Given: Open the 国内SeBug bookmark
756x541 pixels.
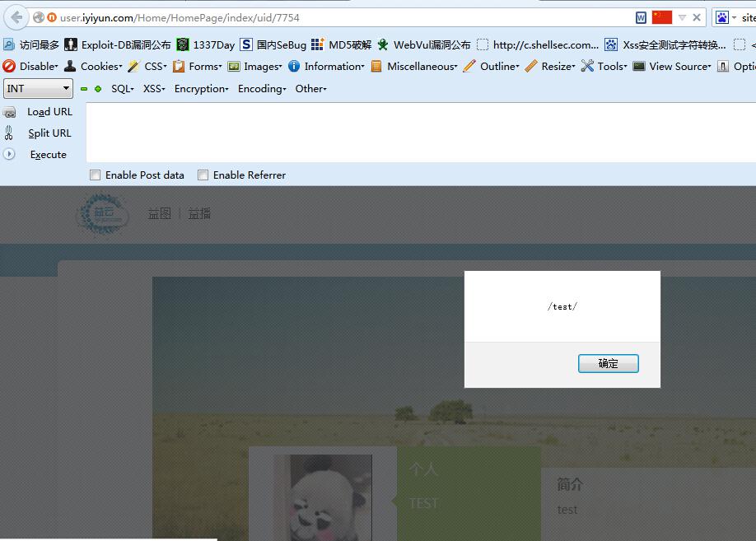Looking at the screenshot, I should [273, 44].
